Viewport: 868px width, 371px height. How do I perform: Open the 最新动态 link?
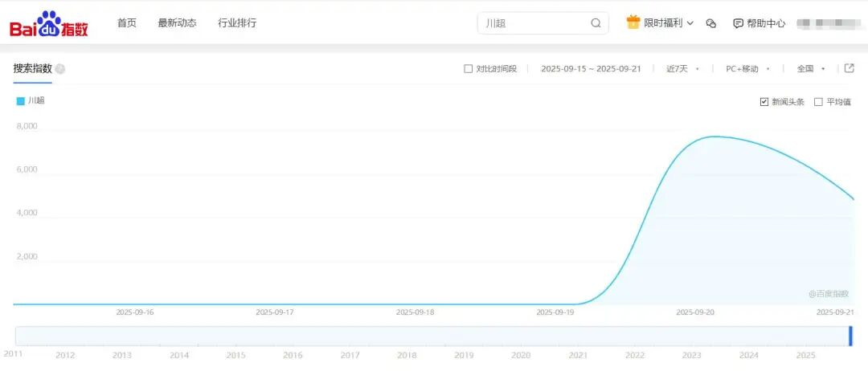177,23
